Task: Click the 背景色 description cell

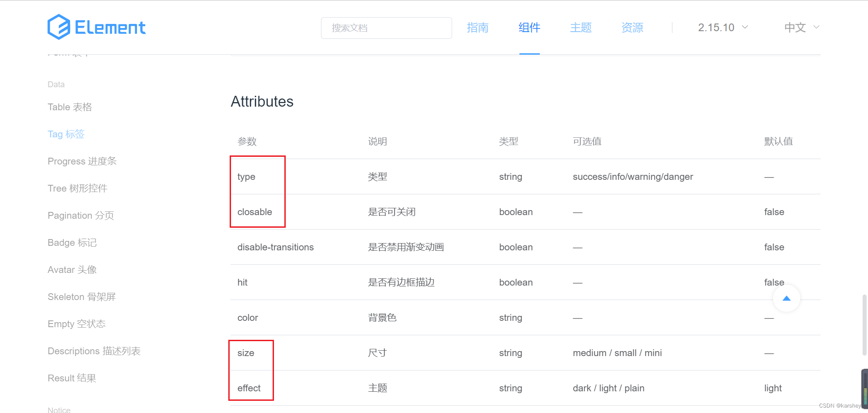Action: click(x=382, y=318)
